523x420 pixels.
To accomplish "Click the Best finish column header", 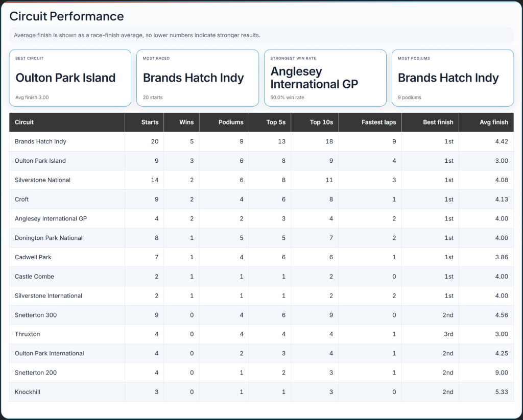I will (438, 122).
